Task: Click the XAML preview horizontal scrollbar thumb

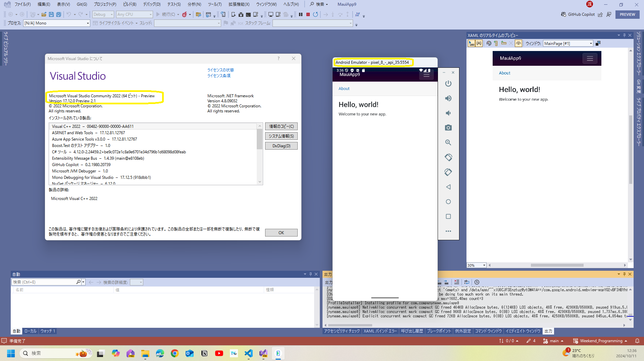Action: (557, 265)
